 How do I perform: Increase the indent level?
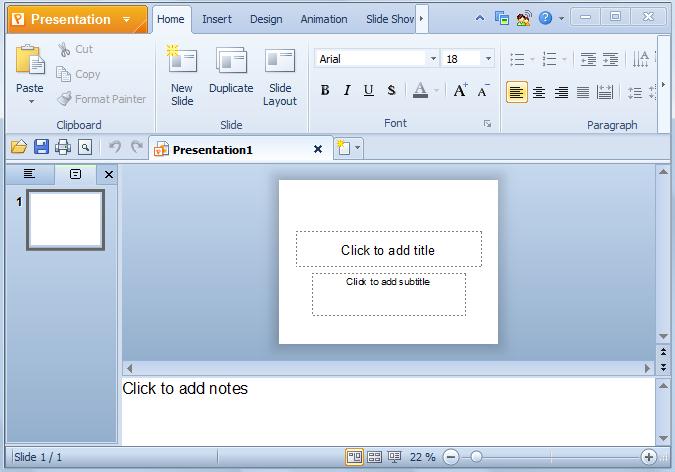tap(610, 59)
